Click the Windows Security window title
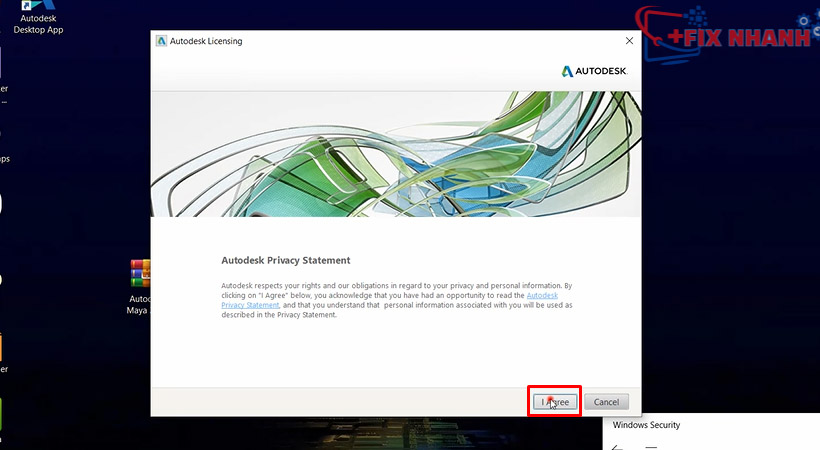Image resolution: width=820 pixels, height=450 pixels. tap(646, 425)
